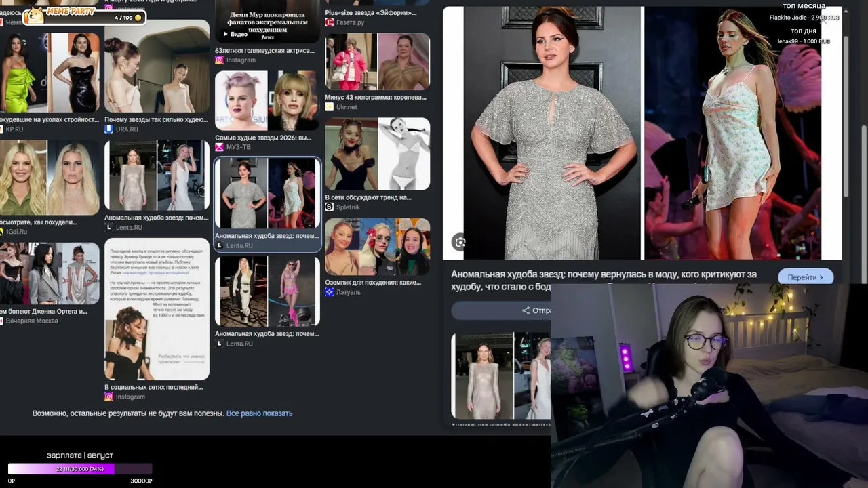Open the result title 'ем болеют Дженна Ортега и...'

(44, 311)
